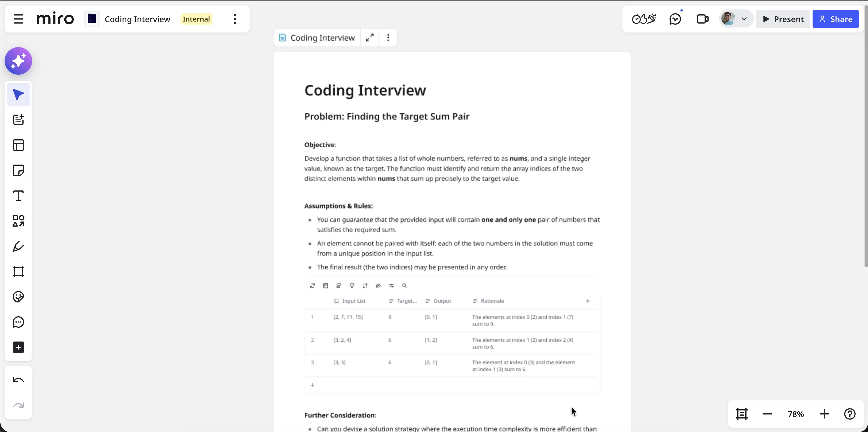Open shapes and lines tool
Screen dimensions: 868x432
pos(18,221)
